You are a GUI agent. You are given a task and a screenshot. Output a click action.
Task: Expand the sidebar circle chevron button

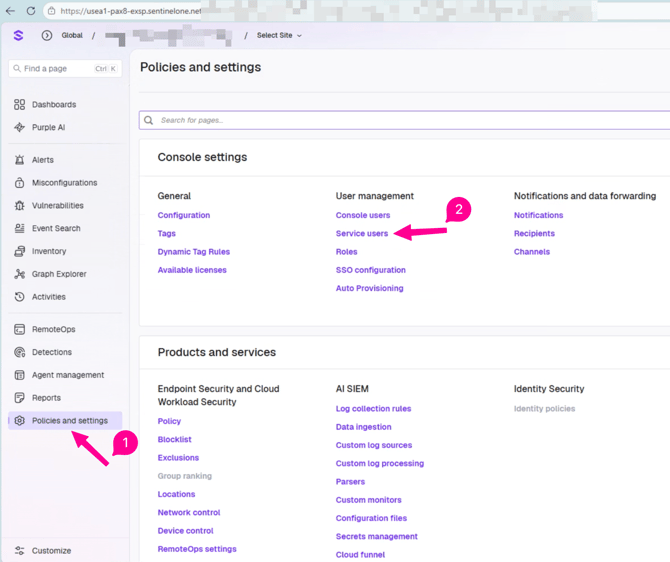pyautogui.click(x=47, y=35)
